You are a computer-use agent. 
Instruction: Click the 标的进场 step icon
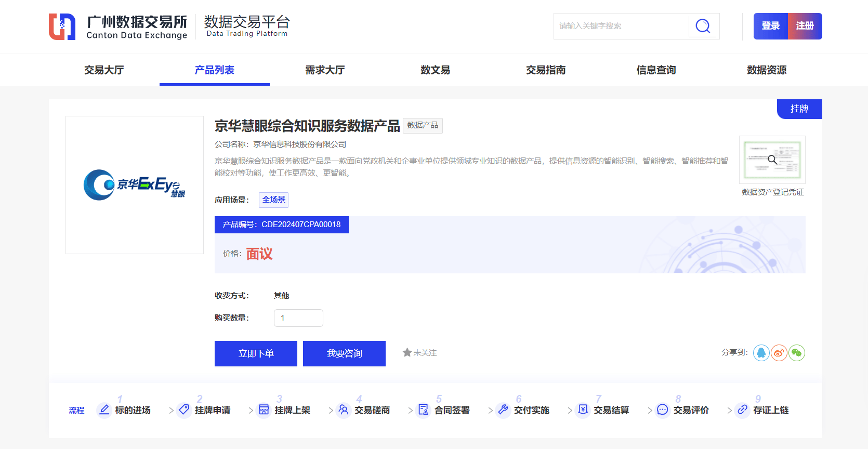tap(104, 410)
